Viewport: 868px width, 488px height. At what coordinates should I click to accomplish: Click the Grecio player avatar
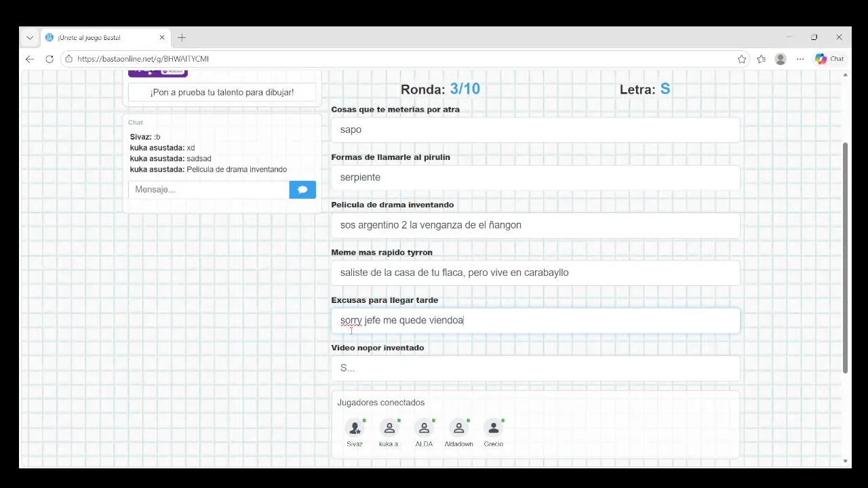click(494, 428)
